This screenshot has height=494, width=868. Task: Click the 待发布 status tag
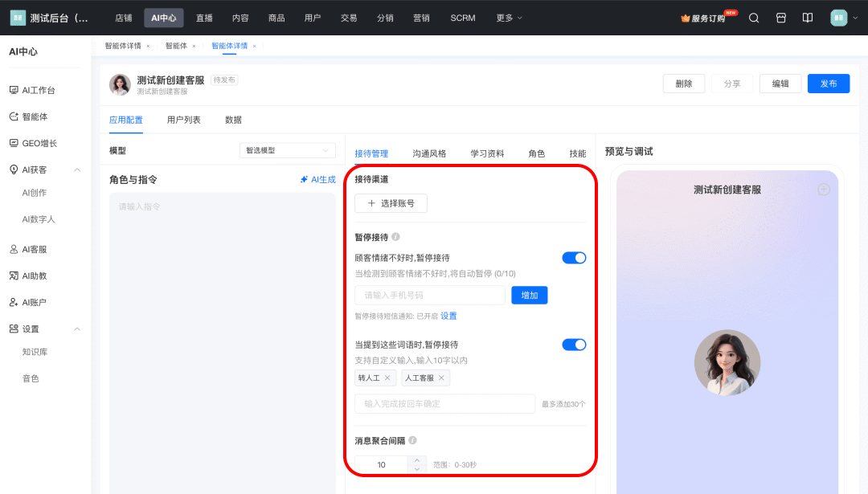click(x=224, y=80)
